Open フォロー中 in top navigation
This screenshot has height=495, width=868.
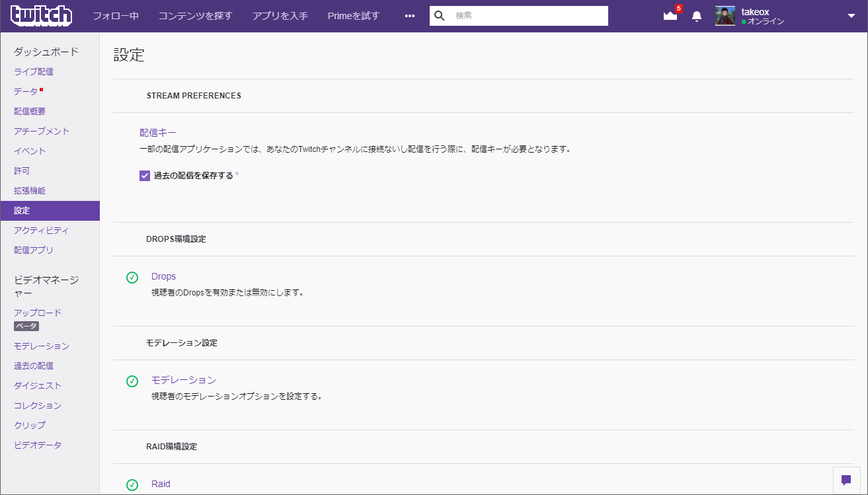[116, 16]
